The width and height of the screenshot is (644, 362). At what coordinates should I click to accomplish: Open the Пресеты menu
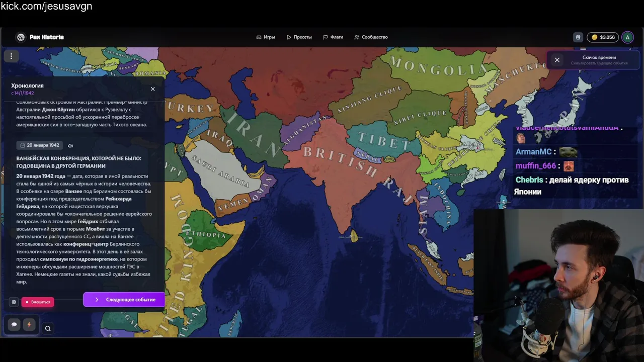[x=299, y=37]
